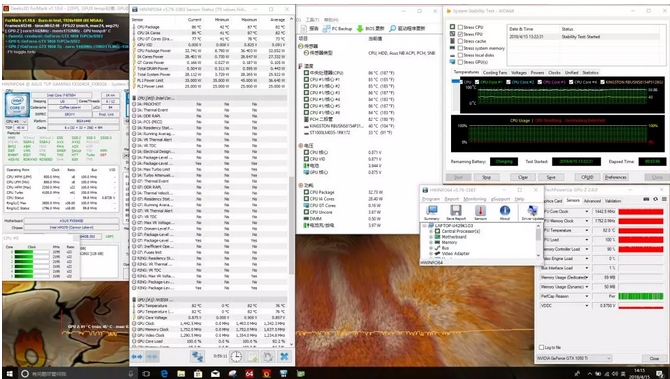Open the VDDC sensor dropdown
The width and height of the screenshot is (670, 379).
pos(587,306)
